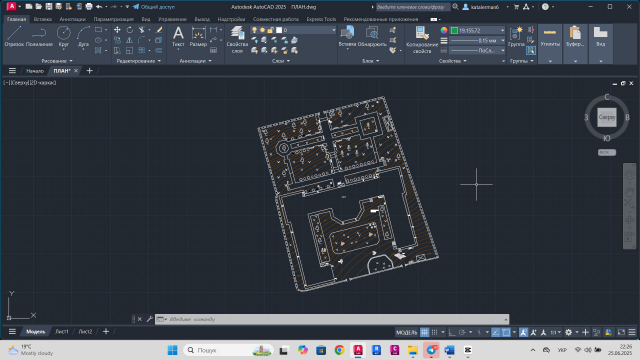Click Match Properties (Копирование свойств)
This screenshot has height=360, width=640.
point(422,40)
